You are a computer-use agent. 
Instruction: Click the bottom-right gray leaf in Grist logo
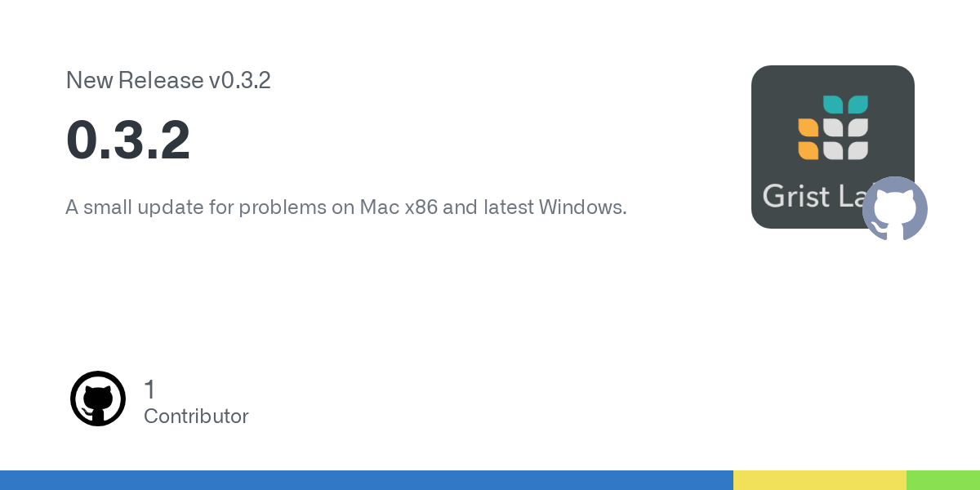point(857,150)
